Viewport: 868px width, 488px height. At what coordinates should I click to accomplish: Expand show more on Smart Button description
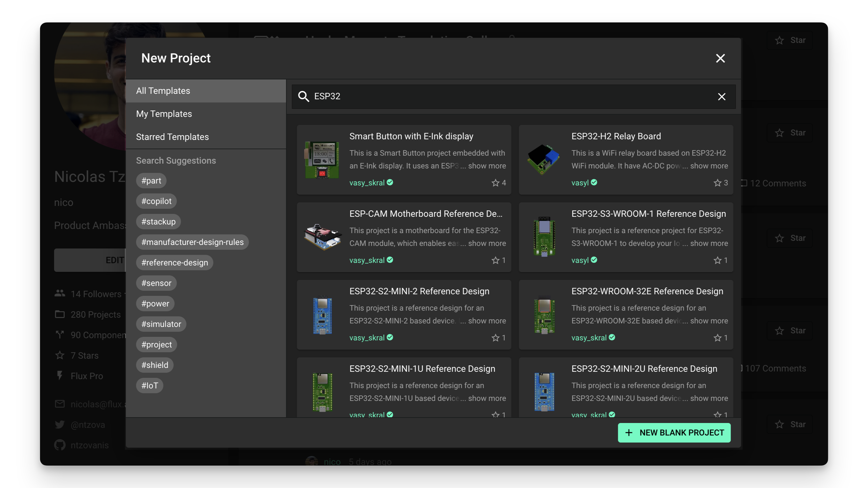(487, 166)
